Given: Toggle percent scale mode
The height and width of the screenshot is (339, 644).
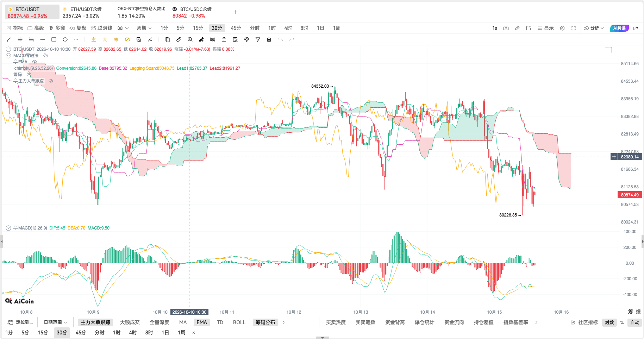Looking at the screenshot, I should [622, 322].
